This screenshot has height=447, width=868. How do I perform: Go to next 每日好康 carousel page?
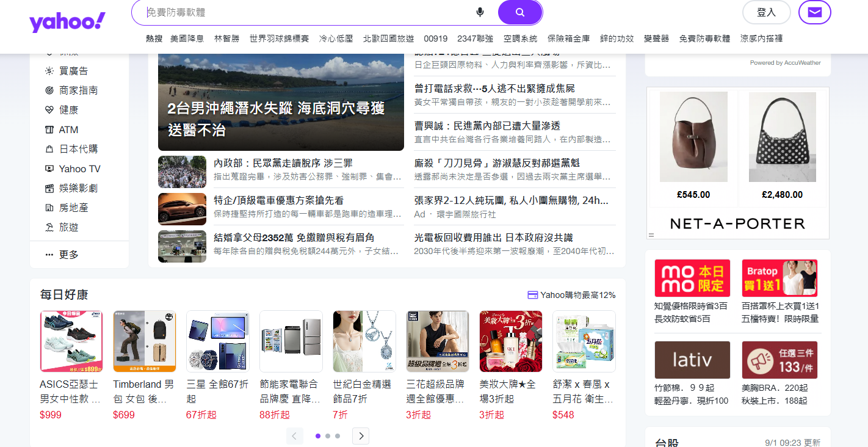pos(361,436)
